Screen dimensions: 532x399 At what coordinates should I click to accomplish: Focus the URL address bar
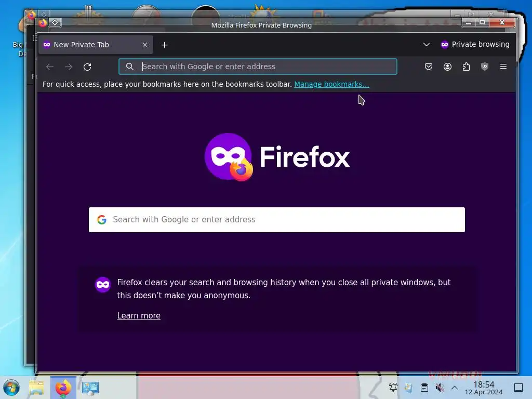click(258, 66)
